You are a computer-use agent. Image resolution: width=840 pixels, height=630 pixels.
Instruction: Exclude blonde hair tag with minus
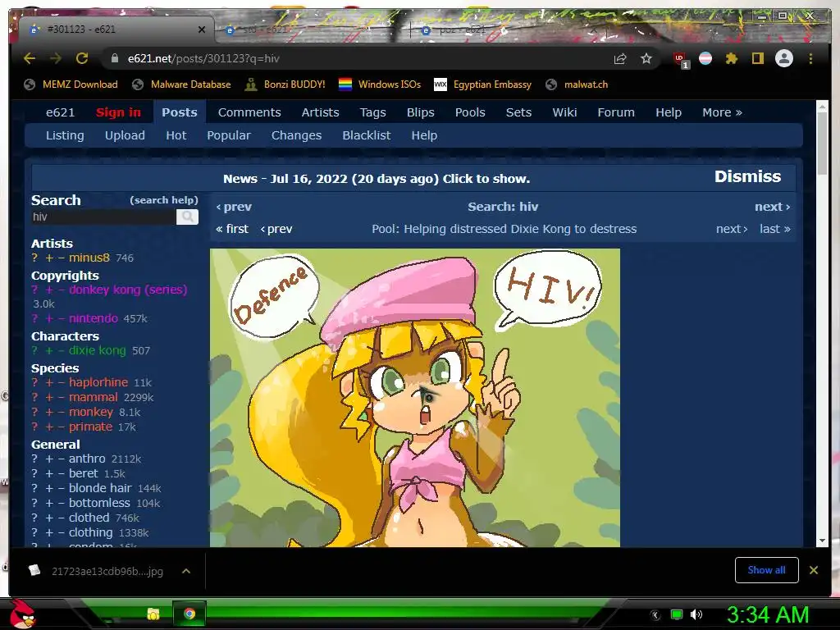(61, 488)
